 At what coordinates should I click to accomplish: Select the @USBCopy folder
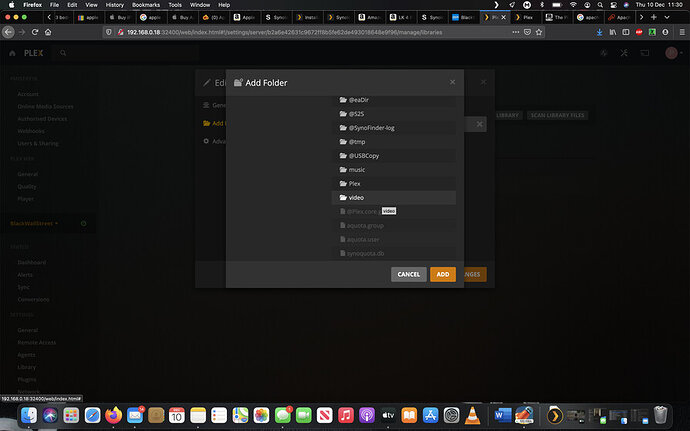(393, 156)
